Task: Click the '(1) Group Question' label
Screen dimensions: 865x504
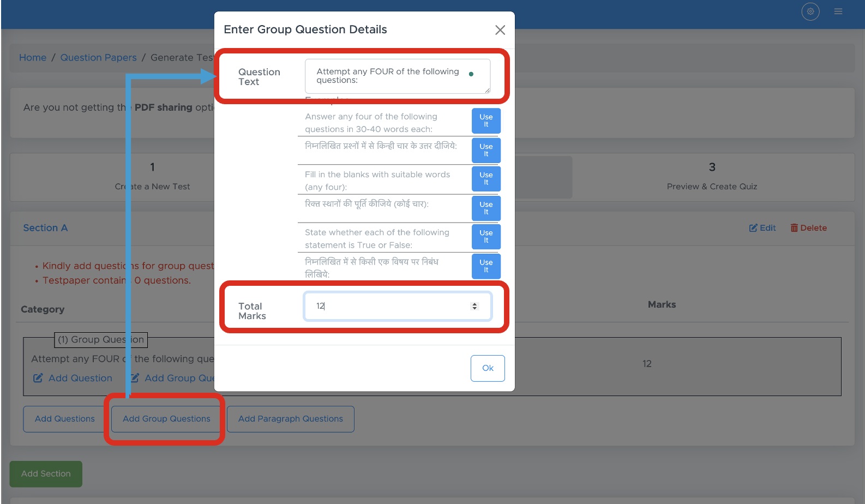Action: pos(101,340)
